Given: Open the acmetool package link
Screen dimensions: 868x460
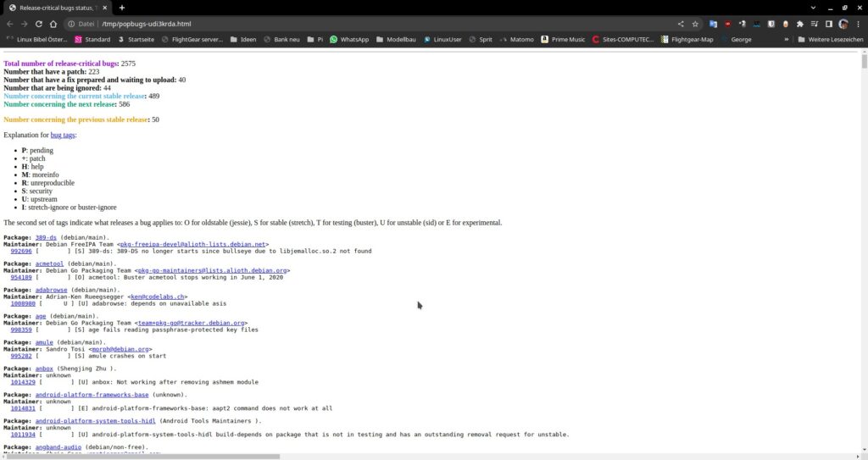Looking at the screenshot, I should click(x=49, y=263).
